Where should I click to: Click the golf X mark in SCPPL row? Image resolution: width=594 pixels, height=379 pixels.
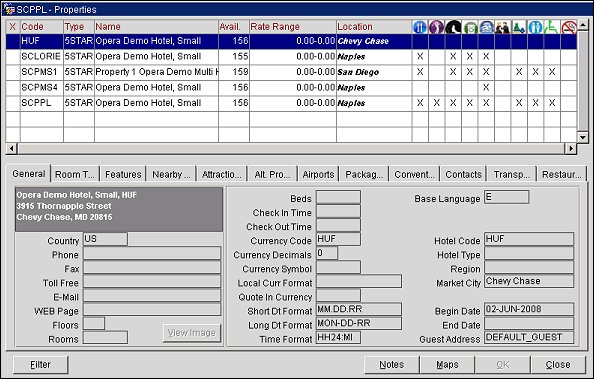[436, 103]
